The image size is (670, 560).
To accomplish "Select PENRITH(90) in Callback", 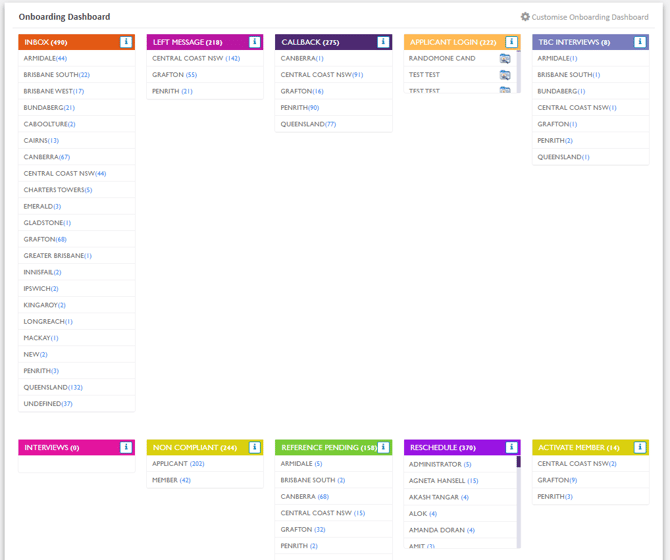I will 300,108.
